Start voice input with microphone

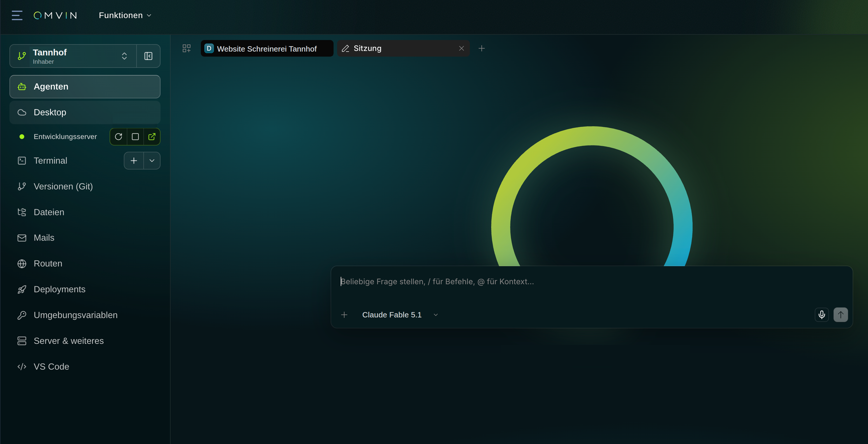coord(822,315)
